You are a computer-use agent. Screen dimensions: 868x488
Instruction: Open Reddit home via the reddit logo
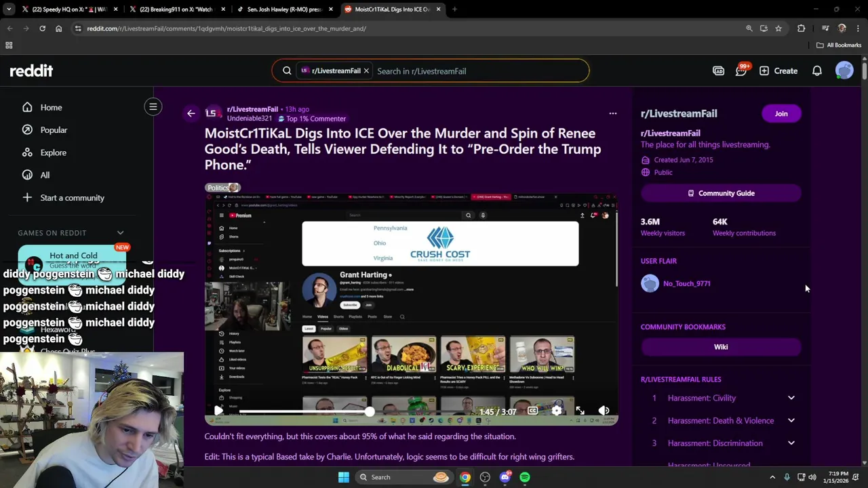coord(31,70)
